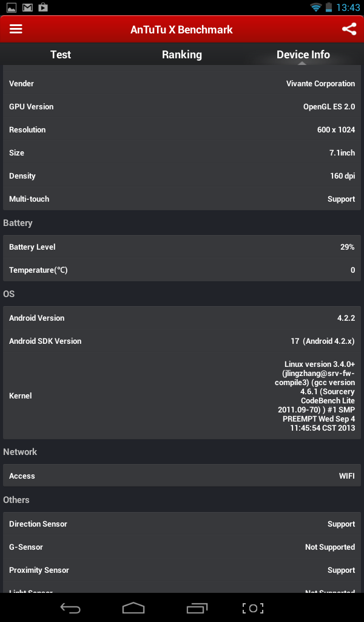The width and height of the screenshot is (364, 622).
Task: Switch to the Ranking tab
Action: (x=182, y=55)
